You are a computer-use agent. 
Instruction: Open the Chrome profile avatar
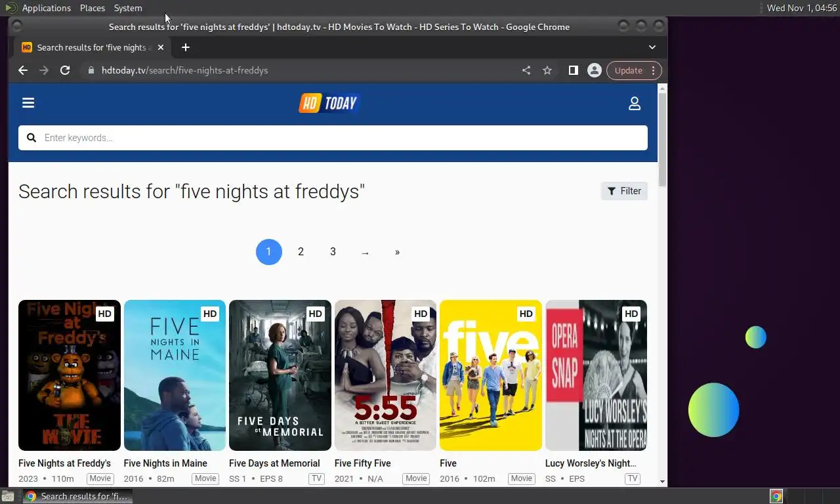click(x=595, y=70)
